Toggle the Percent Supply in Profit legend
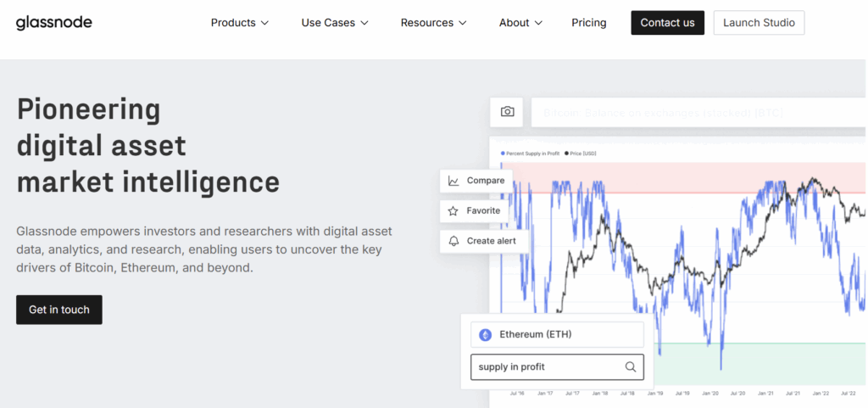This screenshot has width=868, height=408. (x=531, y=153)
